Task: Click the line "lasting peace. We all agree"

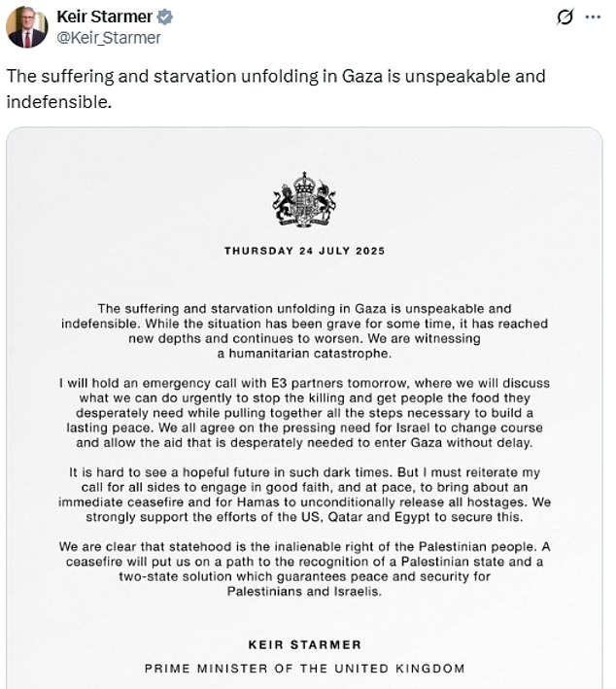Action: (304, 428)
